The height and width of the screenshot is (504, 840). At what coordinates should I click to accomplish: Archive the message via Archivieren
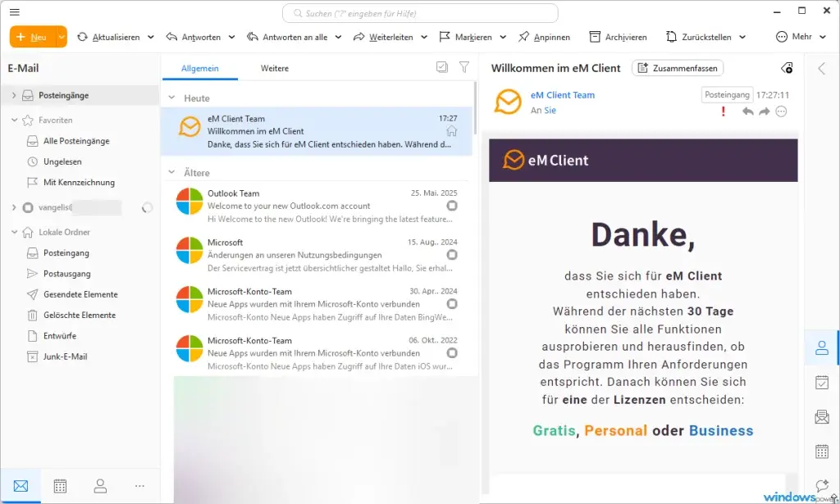619,37
